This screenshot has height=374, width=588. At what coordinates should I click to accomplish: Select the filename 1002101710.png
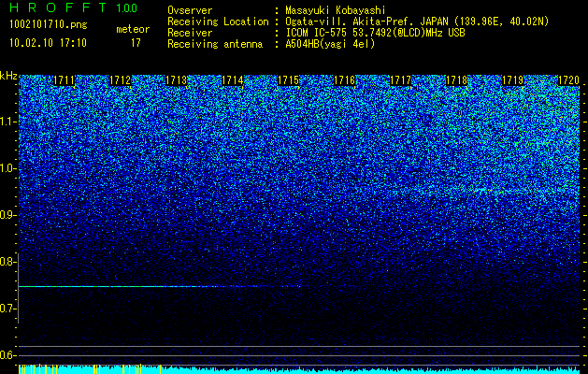click(49, 24)
